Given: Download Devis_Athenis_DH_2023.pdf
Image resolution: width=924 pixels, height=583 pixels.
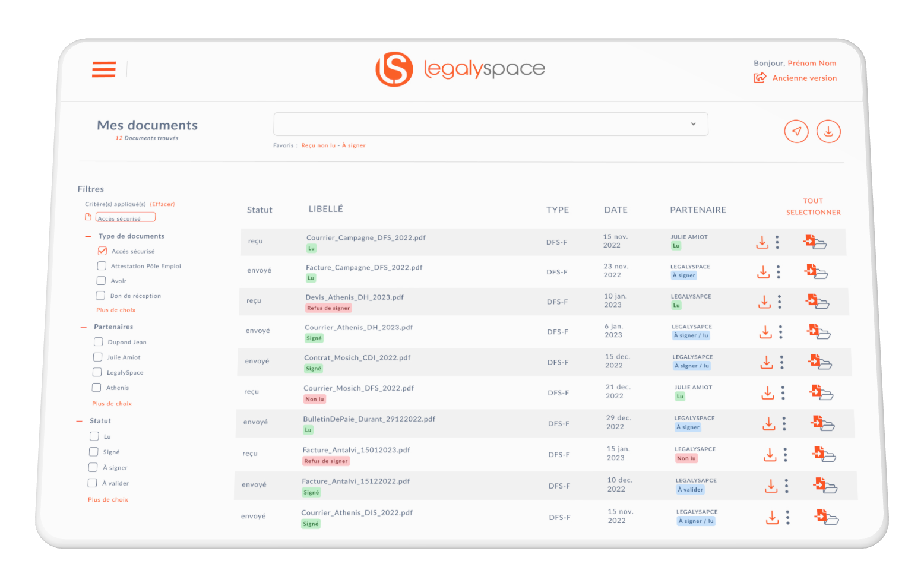Looking at the screenshot, I should [764, 302].
